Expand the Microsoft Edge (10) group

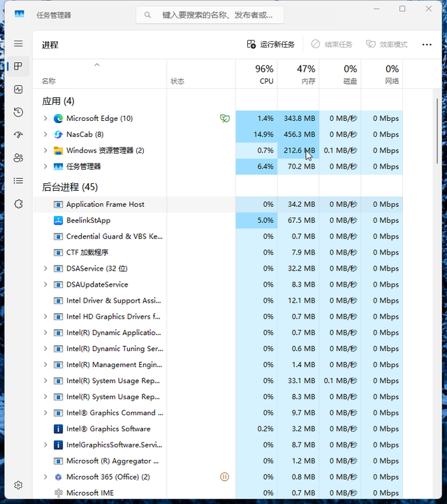45,118
